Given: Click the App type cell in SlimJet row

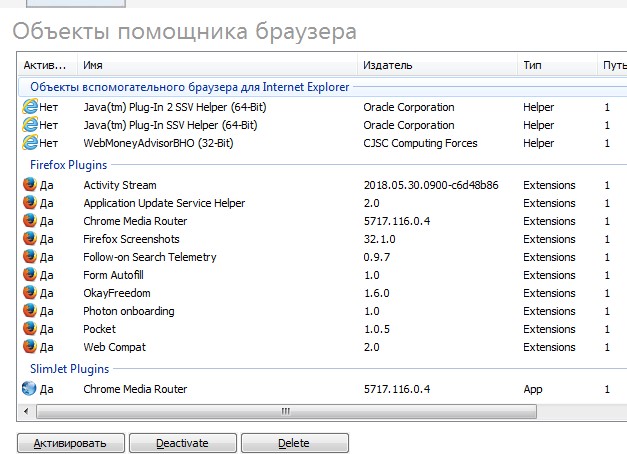Looking at the screenshot, I should pyautogui.click(x=533, y=389).
